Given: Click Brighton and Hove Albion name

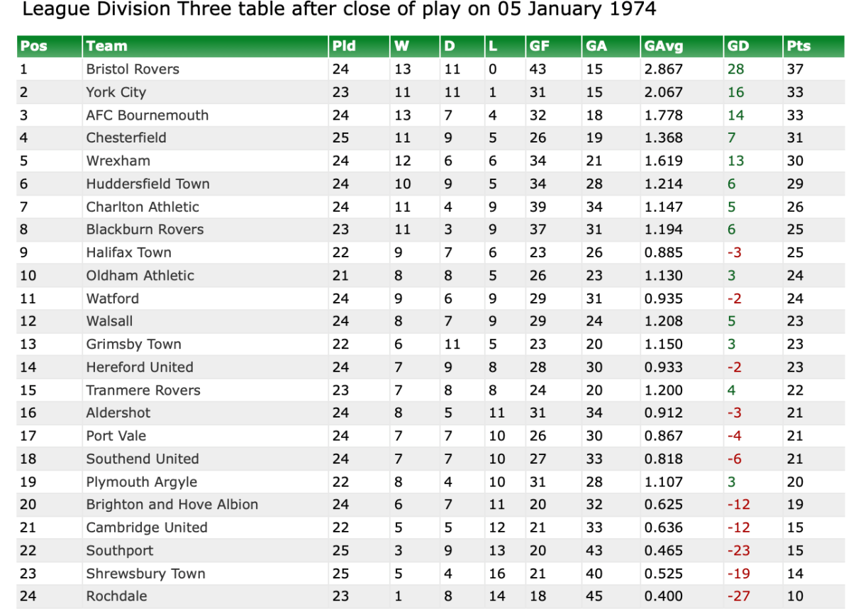Looking at the screenshot, I should click(x=172, y=505).
